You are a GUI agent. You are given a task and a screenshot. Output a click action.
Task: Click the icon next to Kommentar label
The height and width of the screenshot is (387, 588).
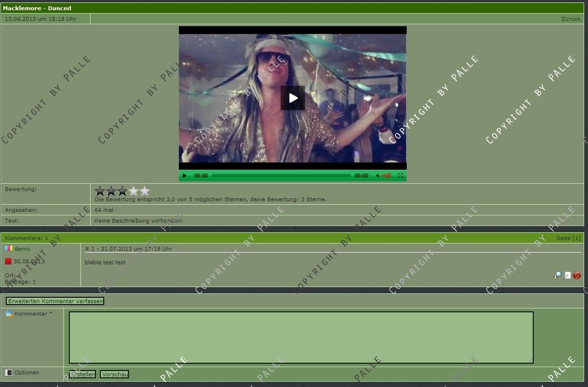tap(9, 314)
